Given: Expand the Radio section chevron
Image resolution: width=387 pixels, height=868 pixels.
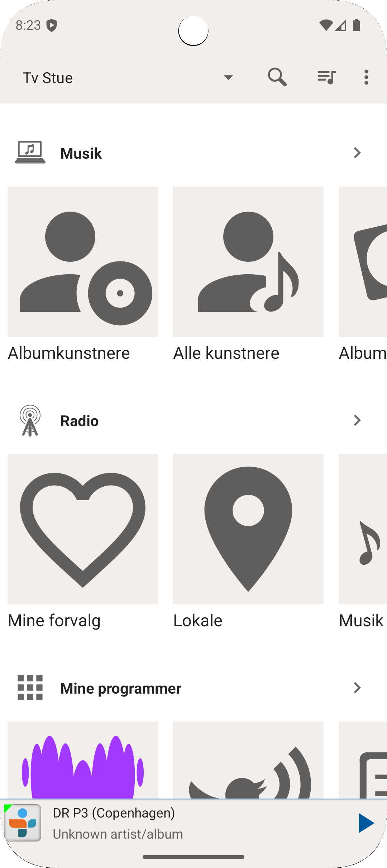Looking at the screenshot, I should point(357,420).
